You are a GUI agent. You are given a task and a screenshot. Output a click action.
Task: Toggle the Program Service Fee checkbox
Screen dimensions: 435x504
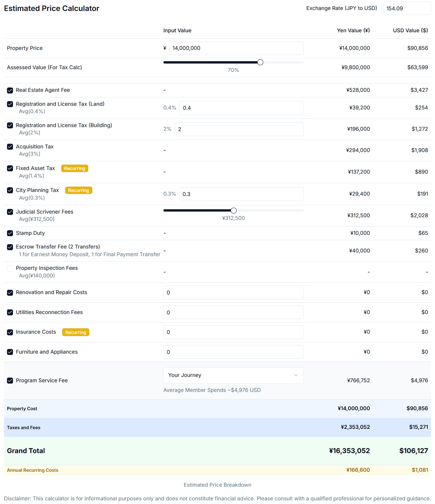point(10,381)
